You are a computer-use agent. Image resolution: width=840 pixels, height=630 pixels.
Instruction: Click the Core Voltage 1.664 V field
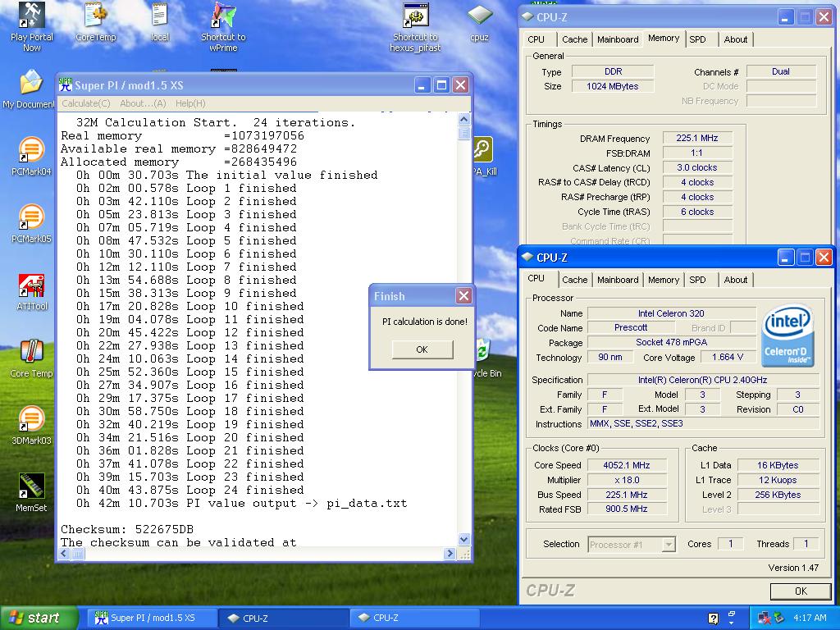pos(728,358)
